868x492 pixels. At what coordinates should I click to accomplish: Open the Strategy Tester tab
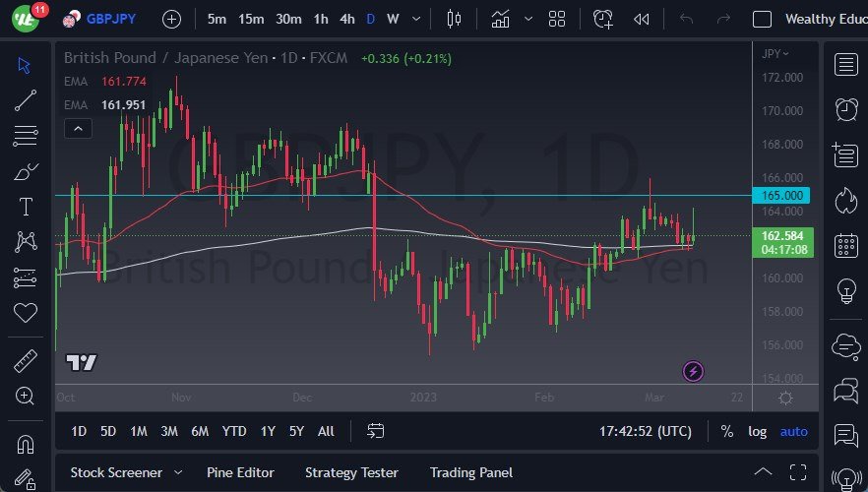352,472
